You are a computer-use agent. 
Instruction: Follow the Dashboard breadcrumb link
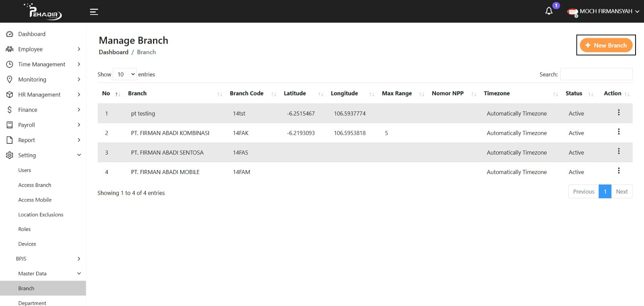click(x=114, y=52)
